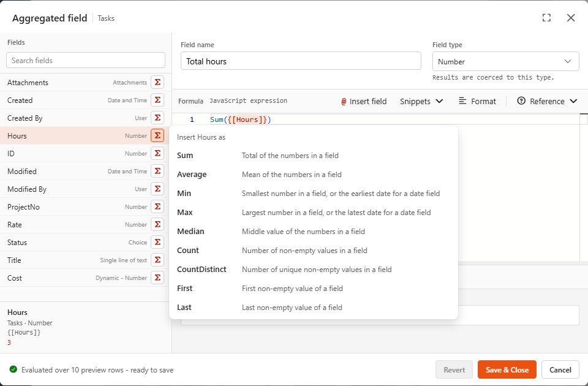588x386 pixels.
Task: Click the formula editor line Sum({[Hours]})
Action: pos(240,119)
